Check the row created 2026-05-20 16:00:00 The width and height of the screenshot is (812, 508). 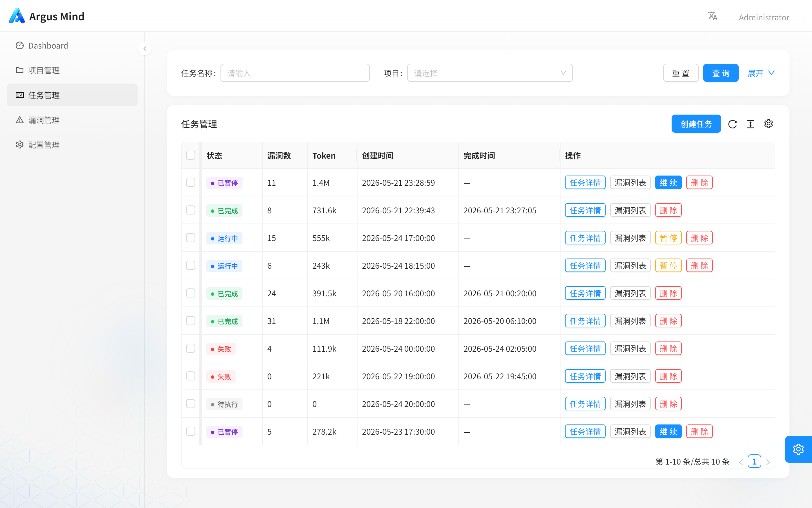[x=191, y=293]
